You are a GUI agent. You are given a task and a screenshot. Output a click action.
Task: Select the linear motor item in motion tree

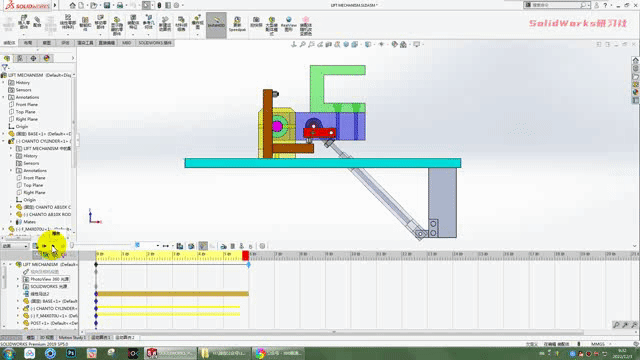click(40, 294)
